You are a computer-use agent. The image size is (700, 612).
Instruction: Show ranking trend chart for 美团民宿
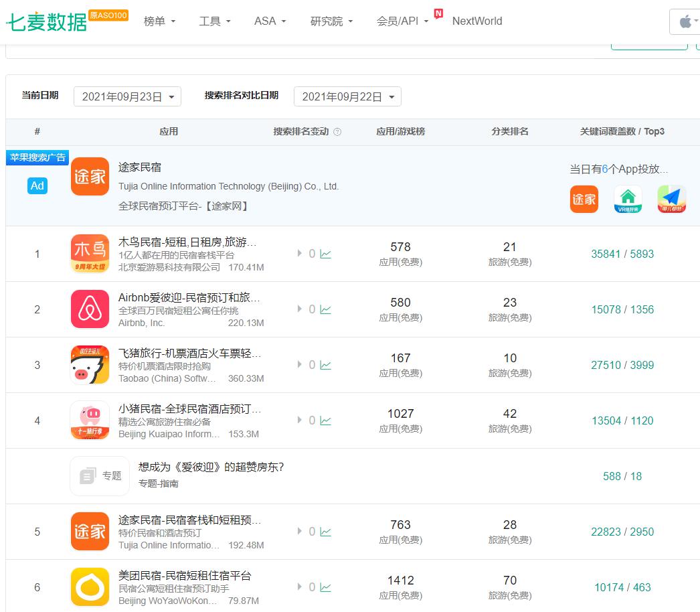point(325,587)
